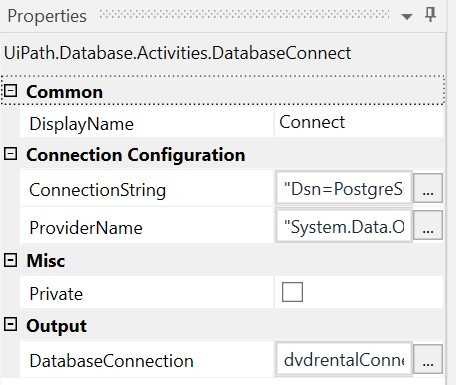This screenshot has width=456, height=385.
Task: Collapse the Common section
Action: pos(10,91)
